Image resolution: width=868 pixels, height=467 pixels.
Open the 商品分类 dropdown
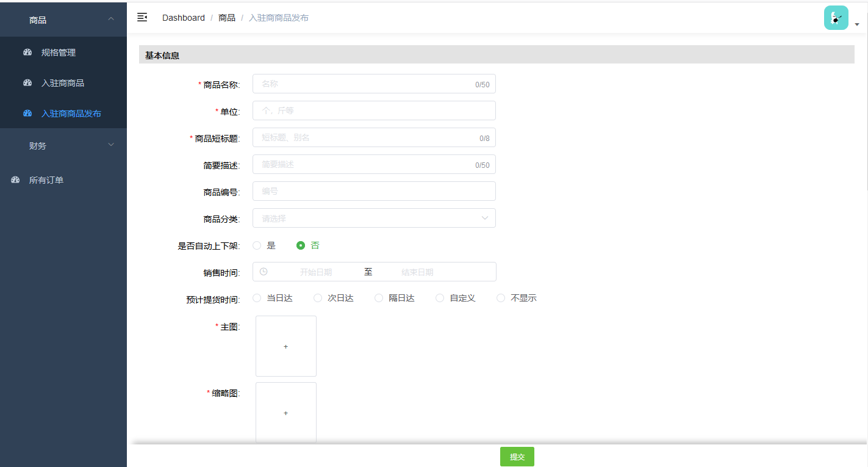(373, 218)
